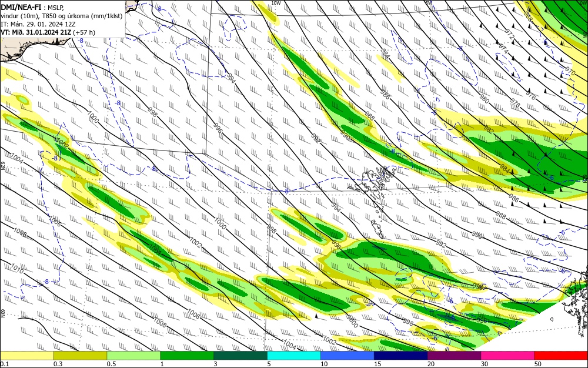Select the green 1–3 mm legend swatch

[x=187, y=356]
